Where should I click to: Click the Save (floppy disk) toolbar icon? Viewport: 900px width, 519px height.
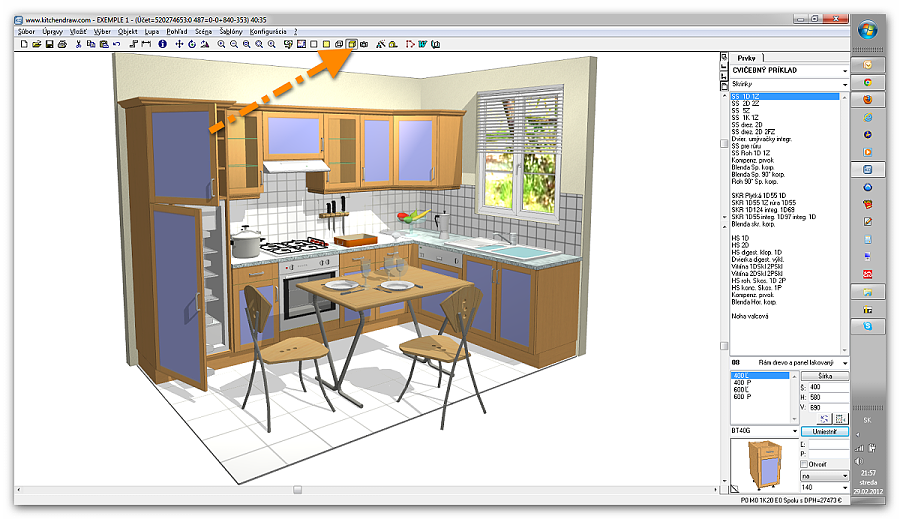coord(49,45)
